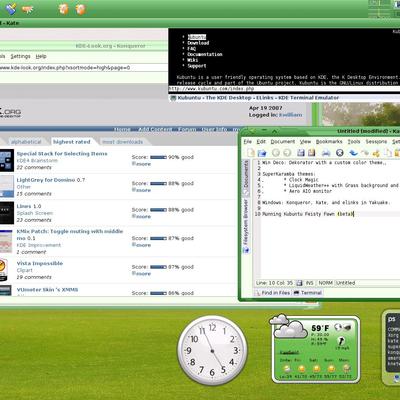Screen dimensions: 400x400
Task: Click the 87% good score bar for KMix Patch
Action: point(158,238)
